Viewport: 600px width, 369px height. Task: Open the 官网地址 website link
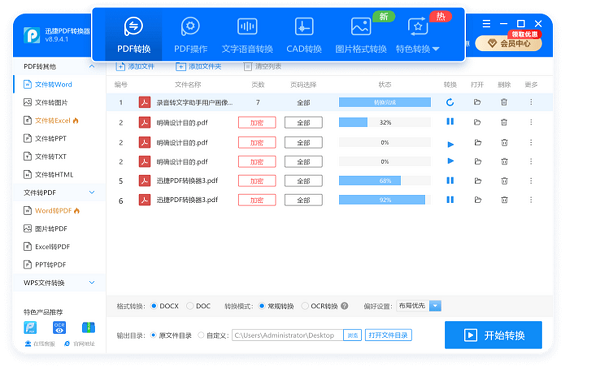coord(80,344)
